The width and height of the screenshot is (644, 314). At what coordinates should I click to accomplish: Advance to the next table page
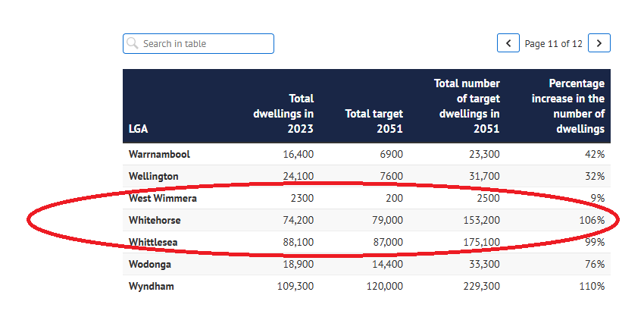tap(599, 43)
